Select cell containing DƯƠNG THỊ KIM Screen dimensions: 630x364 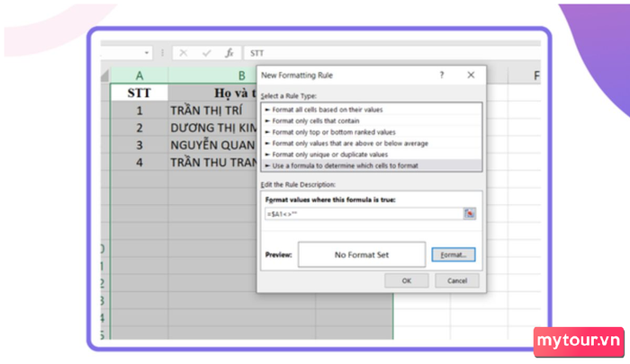212,128
